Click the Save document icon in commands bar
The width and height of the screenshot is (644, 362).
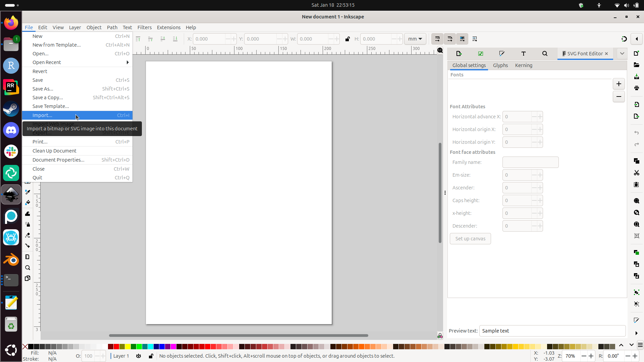pyautogui.click(x=636, y=77)
